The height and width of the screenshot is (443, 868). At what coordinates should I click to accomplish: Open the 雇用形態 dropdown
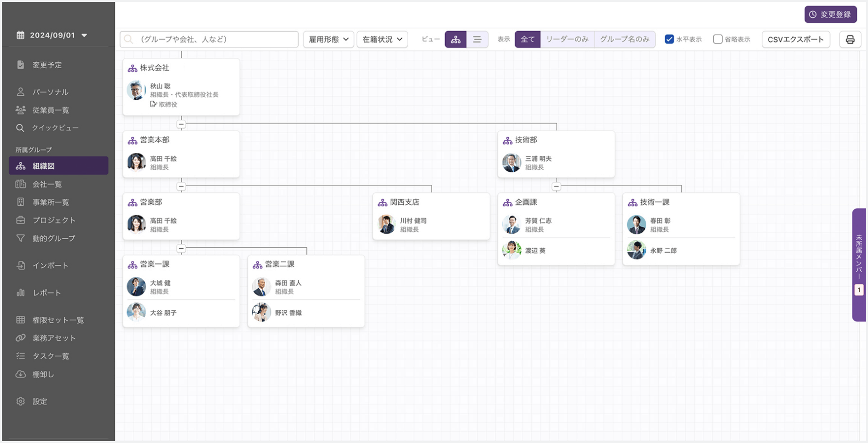(328, 39)
